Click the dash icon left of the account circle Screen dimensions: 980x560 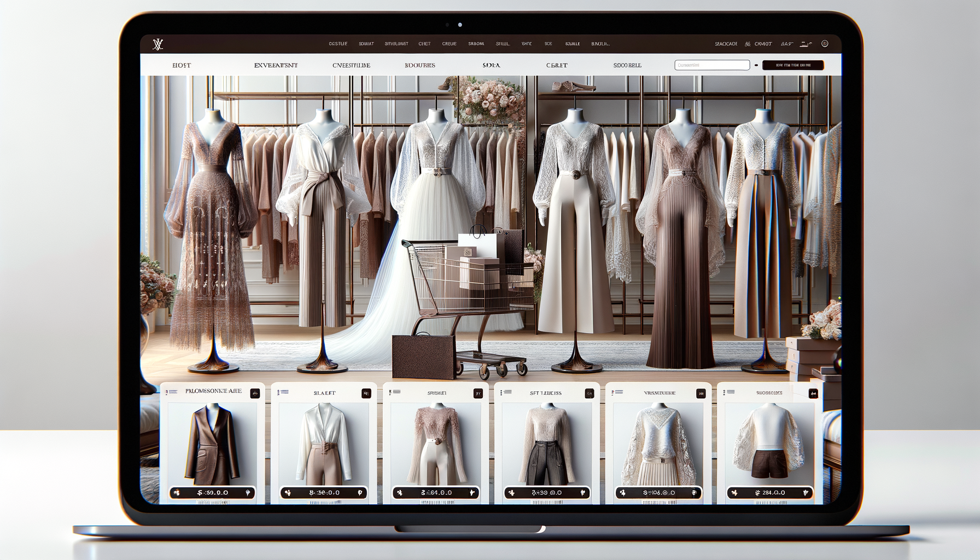pos(806,44)
